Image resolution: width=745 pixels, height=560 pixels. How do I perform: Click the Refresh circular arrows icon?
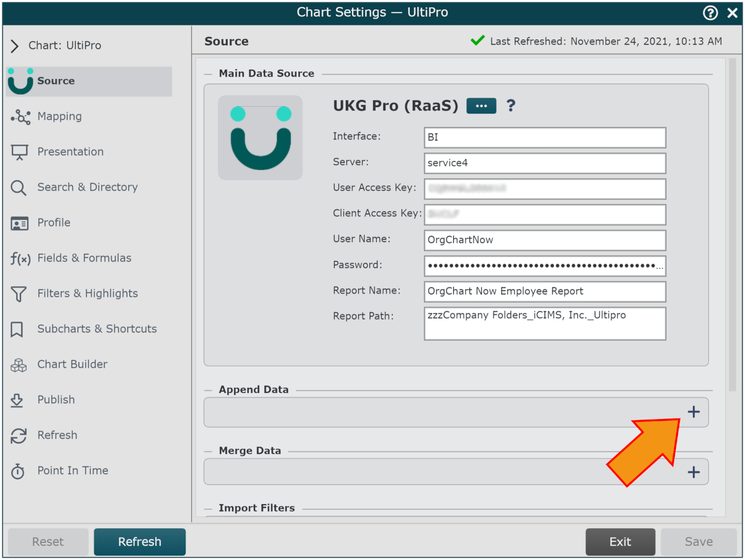click(x=19, y=436)
